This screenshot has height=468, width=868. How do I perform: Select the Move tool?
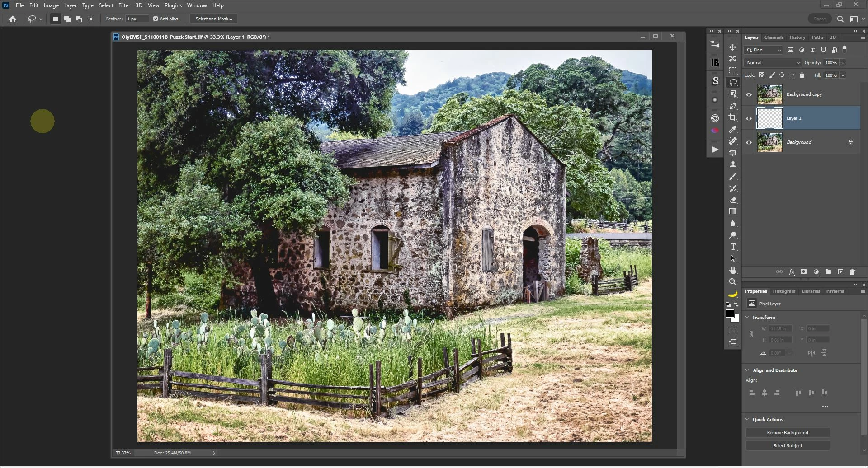tap(732, 47)
